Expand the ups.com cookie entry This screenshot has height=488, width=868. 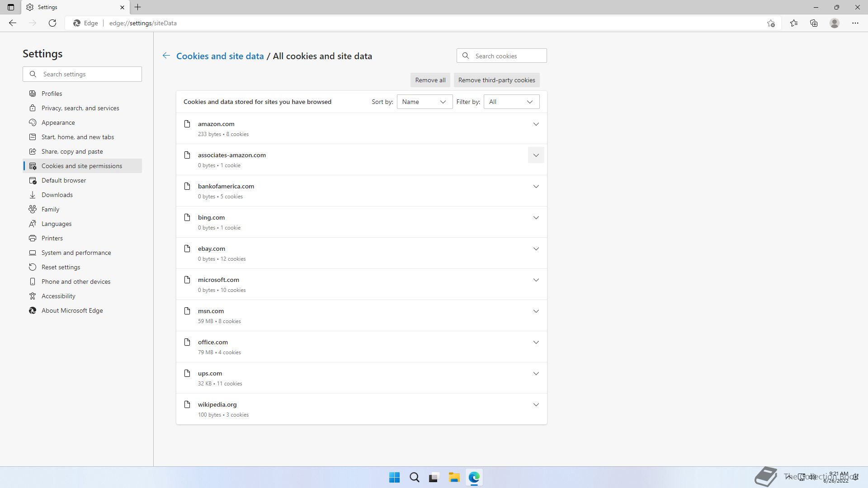point(536,373)
